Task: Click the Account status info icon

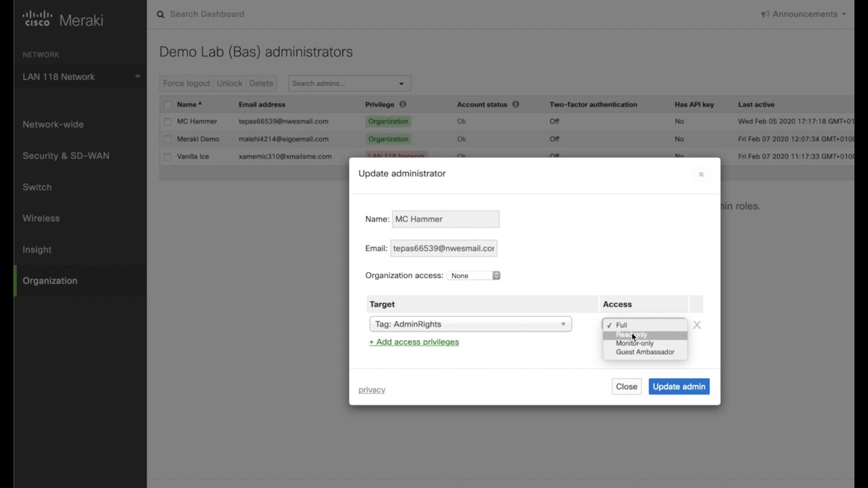Action: click(515, 104)
